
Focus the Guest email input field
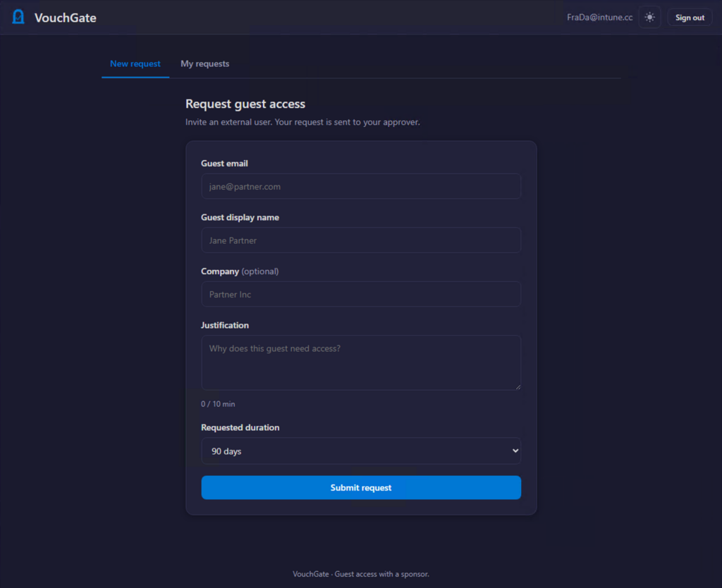click(x=361, y=187)
